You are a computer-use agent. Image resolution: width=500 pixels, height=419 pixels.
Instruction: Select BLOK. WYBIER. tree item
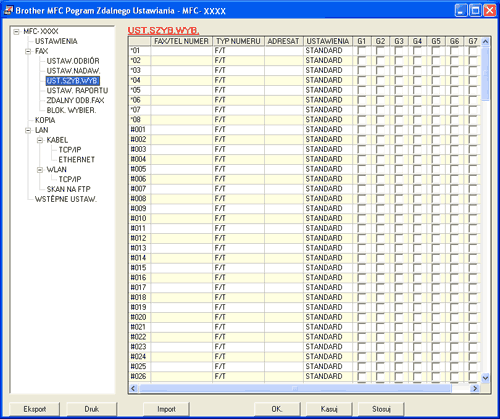pos(71,110)
